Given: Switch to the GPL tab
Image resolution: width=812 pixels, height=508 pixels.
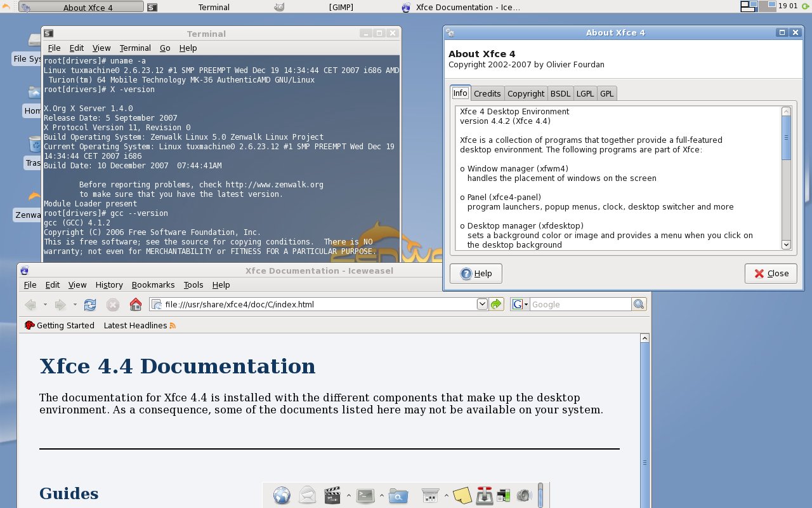Looking at the screenshot, I should (607, 93).
